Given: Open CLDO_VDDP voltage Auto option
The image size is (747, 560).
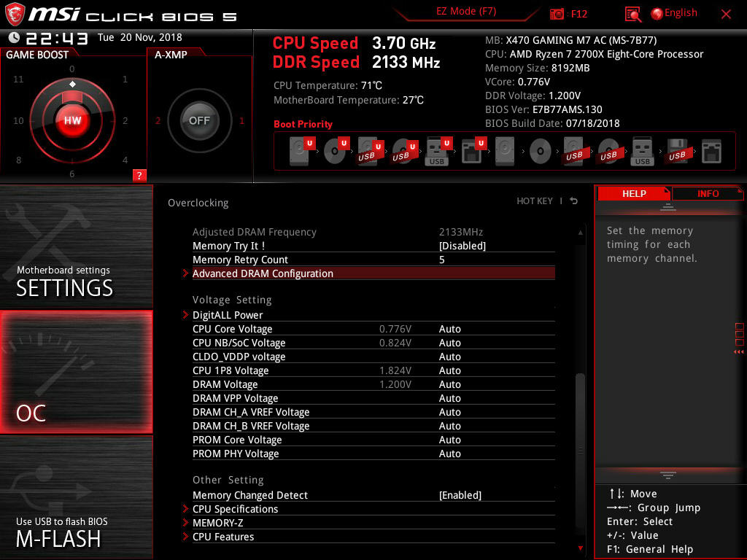Looking at the screenshot, I should point(449,357).
